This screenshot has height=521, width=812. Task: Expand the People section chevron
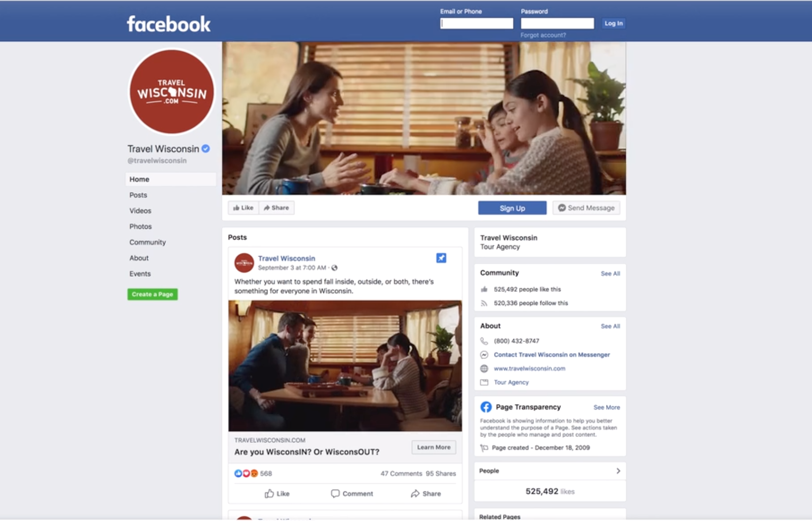[x=618, y=471]
